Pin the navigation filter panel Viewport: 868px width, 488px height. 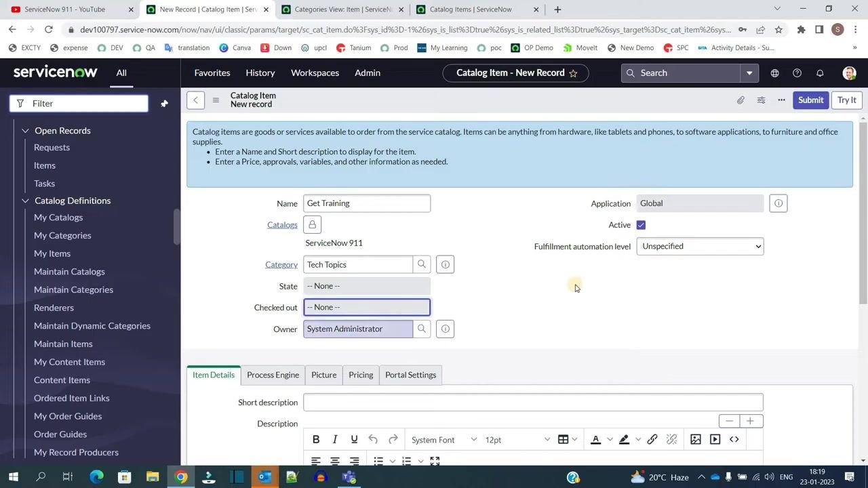164,104
